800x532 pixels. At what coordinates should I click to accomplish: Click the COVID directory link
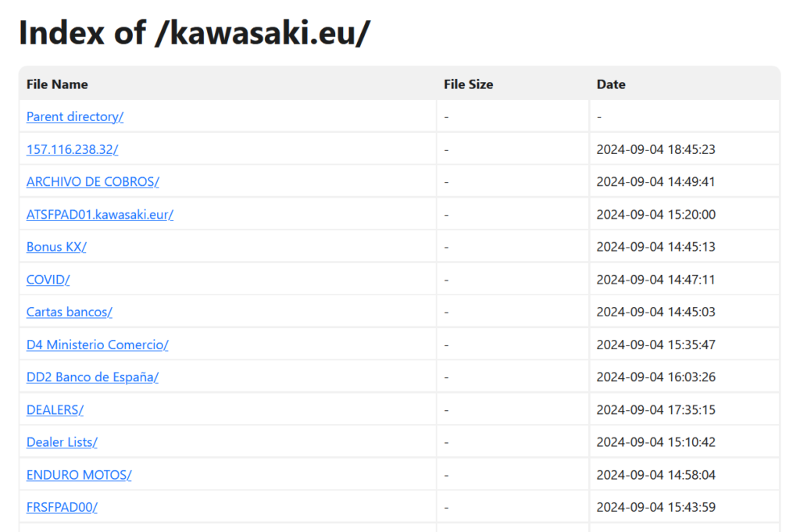(x=48, y=280)
